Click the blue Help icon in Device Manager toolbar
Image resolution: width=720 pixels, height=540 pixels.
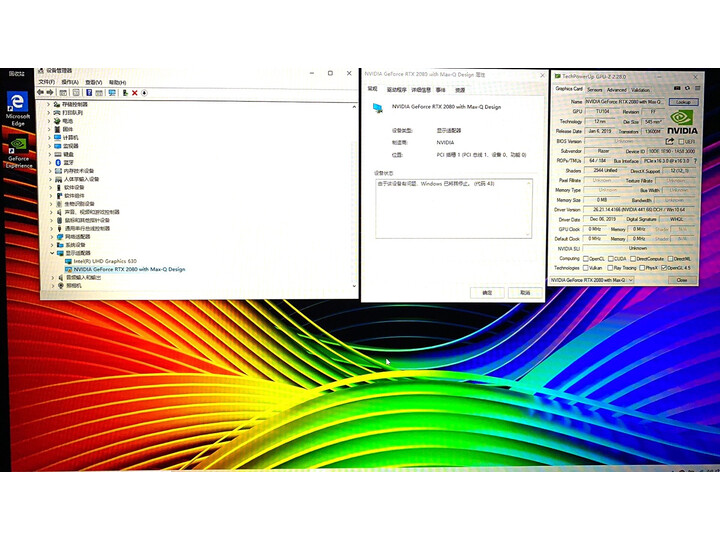pos(89,93)
